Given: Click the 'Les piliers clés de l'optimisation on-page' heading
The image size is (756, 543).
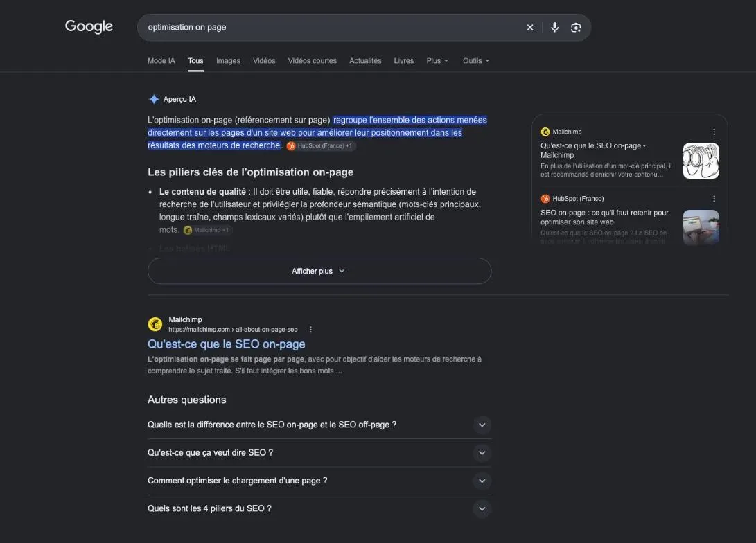Looking at the screenshot, I should click(x=250, y=172).
